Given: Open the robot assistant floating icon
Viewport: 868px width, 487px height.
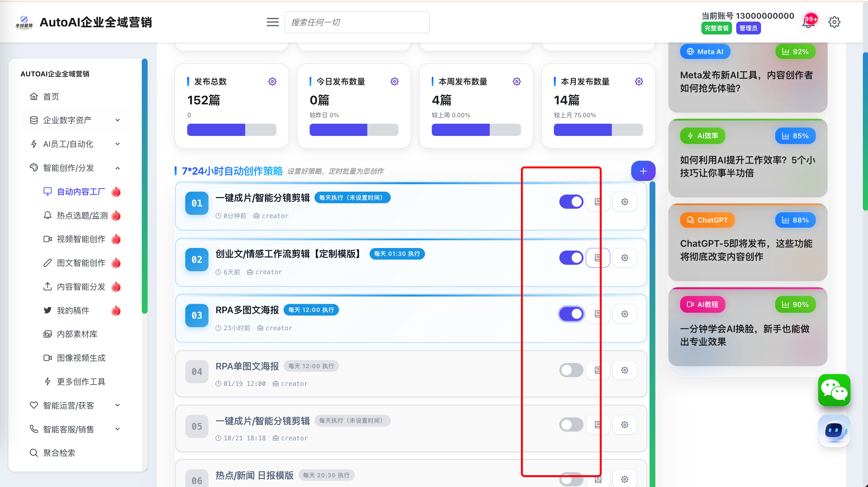Looking at the screenshot, I should (x=834, y=430).
